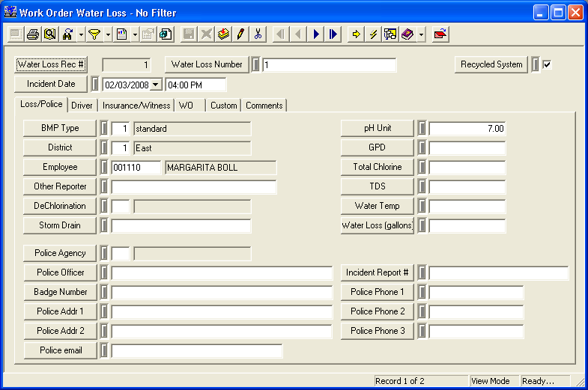This screenshot has height=390, width=588.
Task: Click the Incident Date button
Action: pos(51,84)
